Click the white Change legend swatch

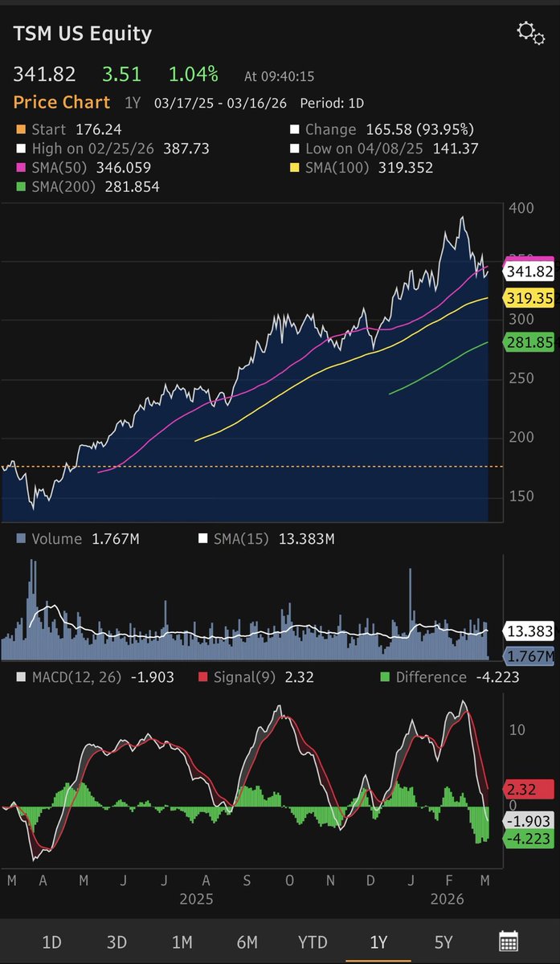pyautogui.click(x=295, y=129)
